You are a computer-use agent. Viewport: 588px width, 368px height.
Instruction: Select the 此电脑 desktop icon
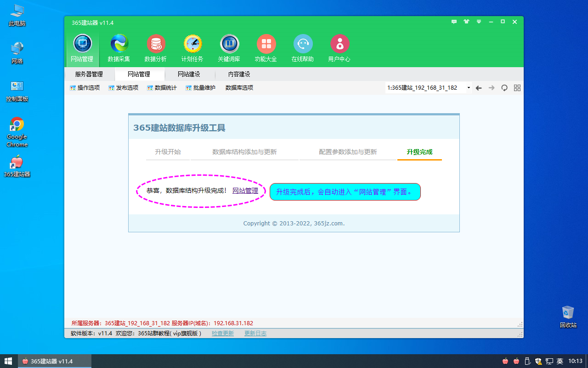(x=17, y=15)
